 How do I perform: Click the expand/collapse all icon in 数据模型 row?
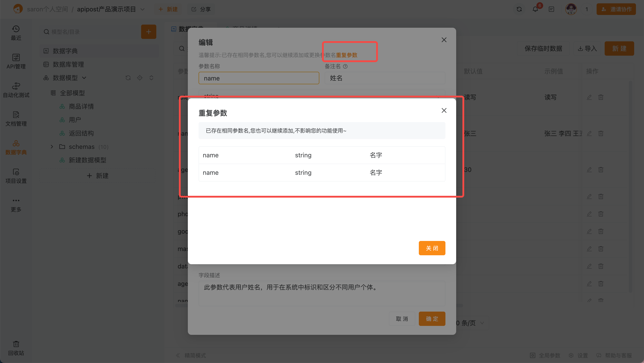click(x=151, y=78)
